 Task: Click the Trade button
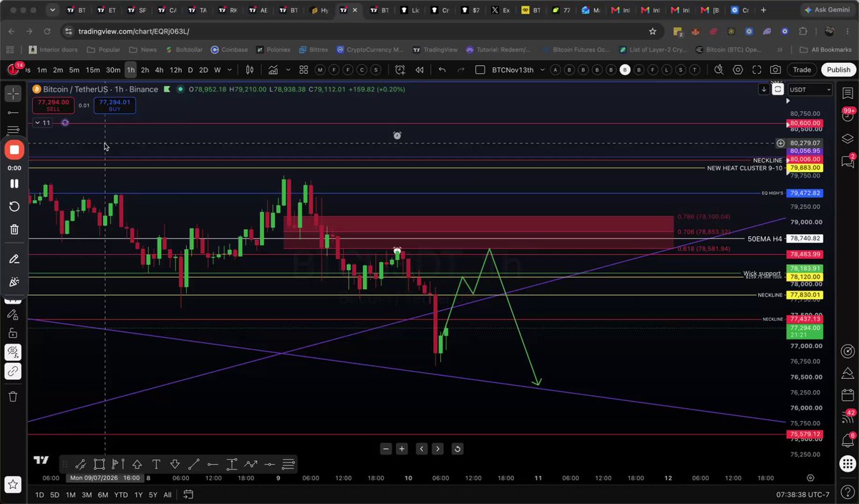[x=802, y=69]
